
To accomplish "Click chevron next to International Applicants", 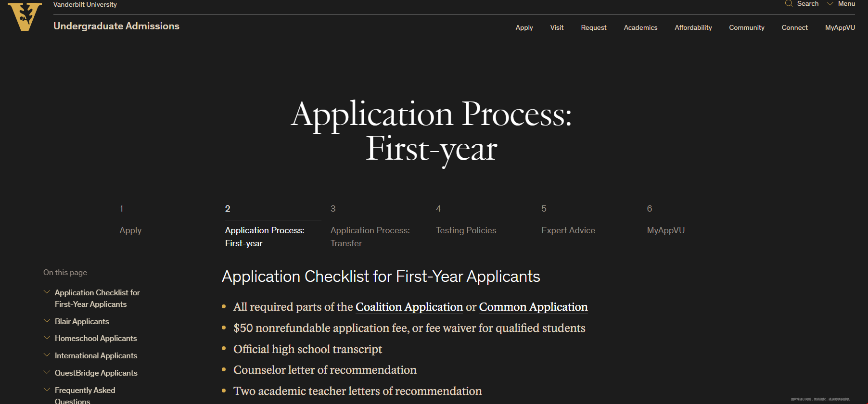I will click(x=47, y=355).
